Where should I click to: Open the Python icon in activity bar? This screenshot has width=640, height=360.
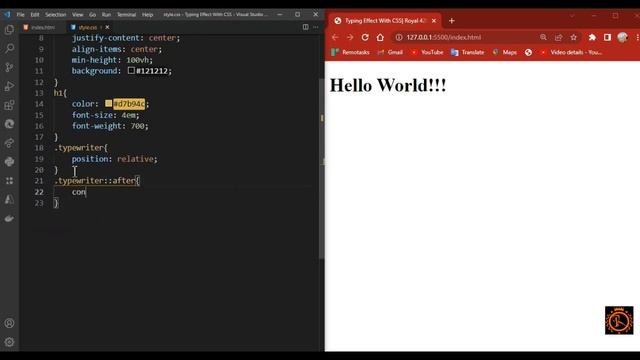(x=9, y=162)
